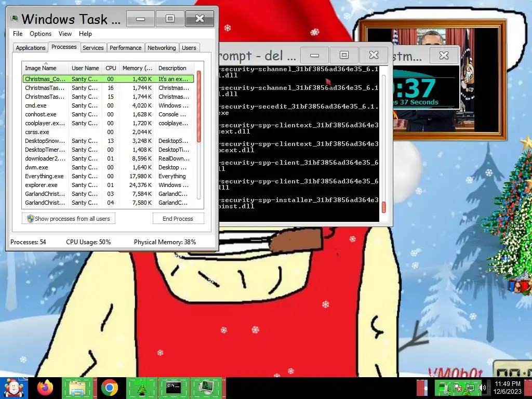Select the conhost.exe process row
532x399 pixels.
pyautogui.click(x=108, y=114)
